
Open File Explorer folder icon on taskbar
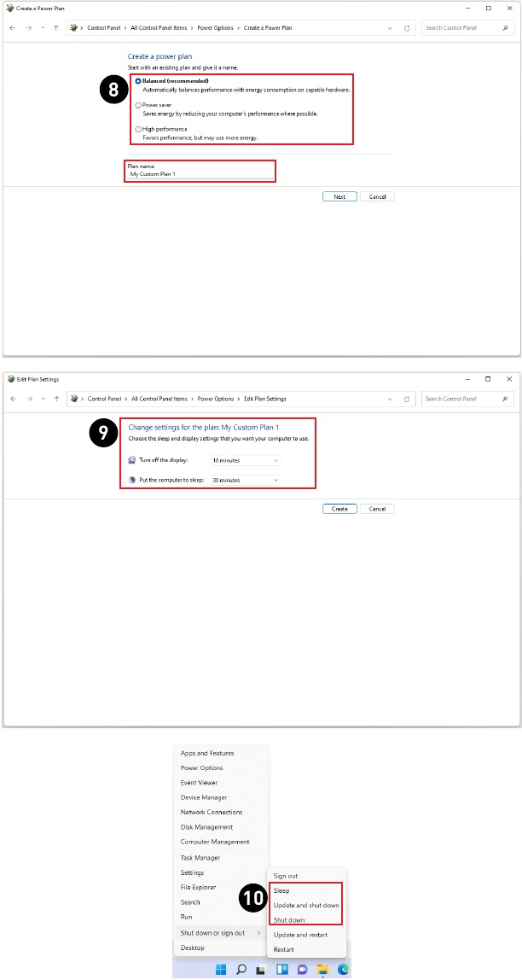pyautogui.click(x=322, y=969)
